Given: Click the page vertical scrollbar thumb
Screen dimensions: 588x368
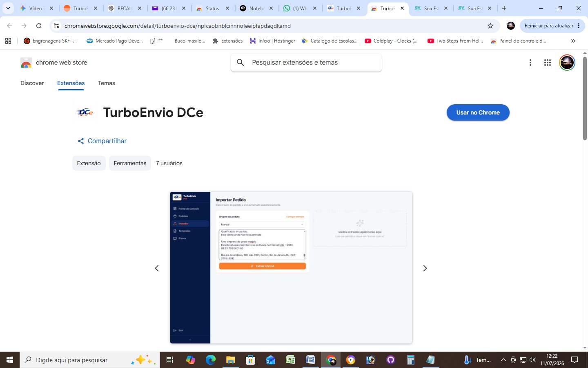Looking at the screenshot, I should coord(585,99).
